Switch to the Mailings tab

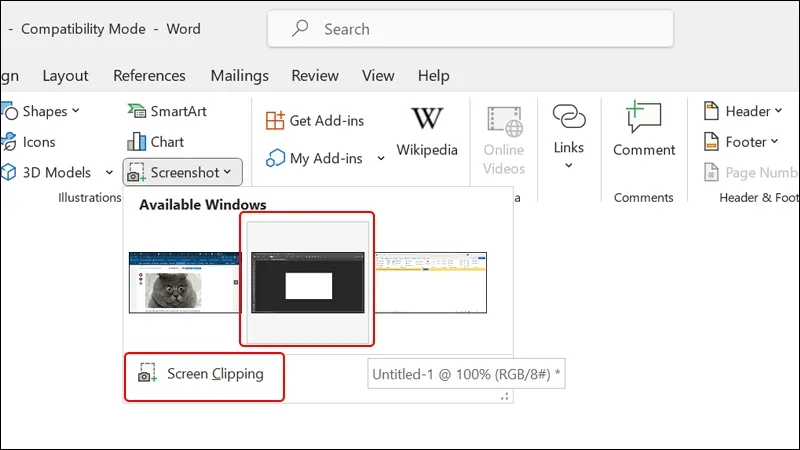tap(240, 76)
